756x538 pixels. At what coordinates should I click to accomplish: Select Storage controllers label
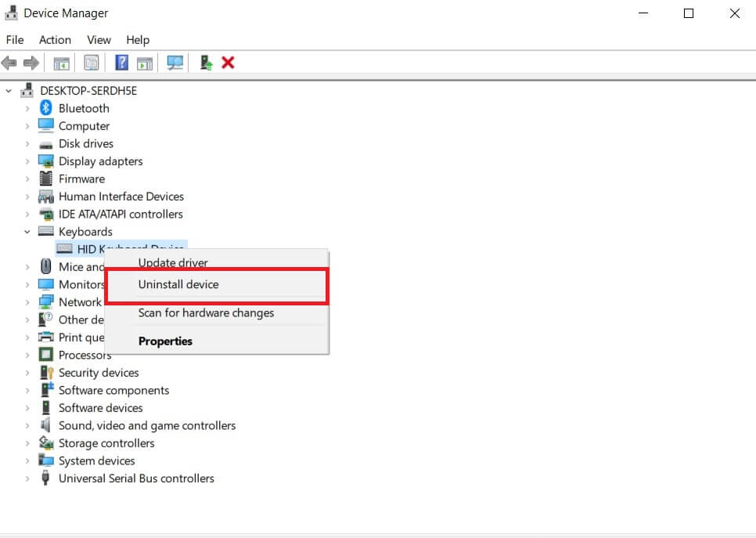(x=106, y=443)
